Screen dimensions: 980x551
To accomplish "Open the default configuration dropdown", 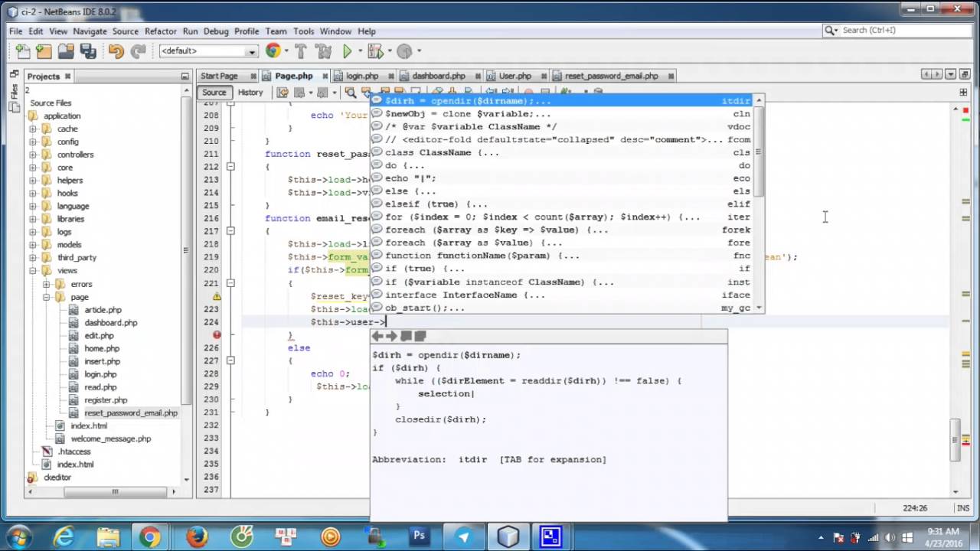I will pos(208,51).
